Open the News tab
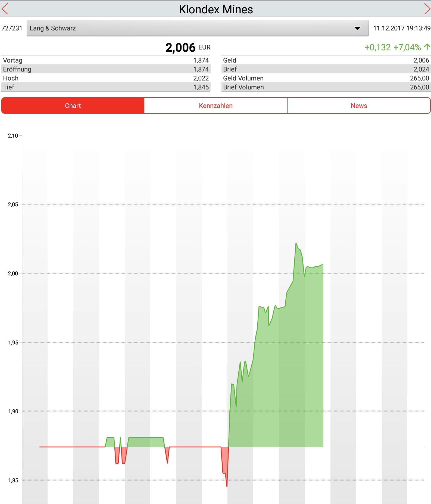431x504 pixels. coord(359,105)
